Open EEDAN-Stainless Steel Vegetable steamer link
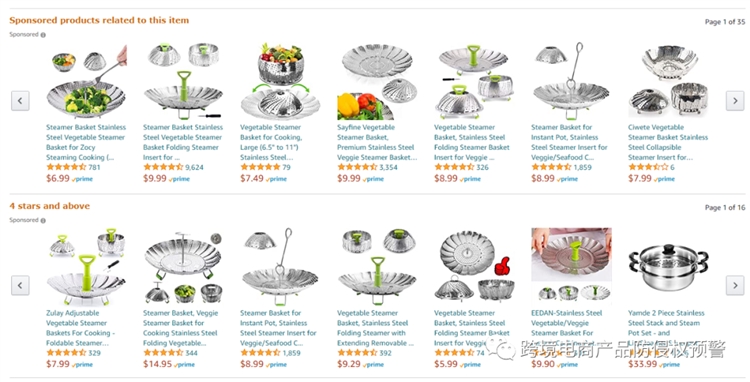Viewport: 750px width, 382px height. coord(566,323)
